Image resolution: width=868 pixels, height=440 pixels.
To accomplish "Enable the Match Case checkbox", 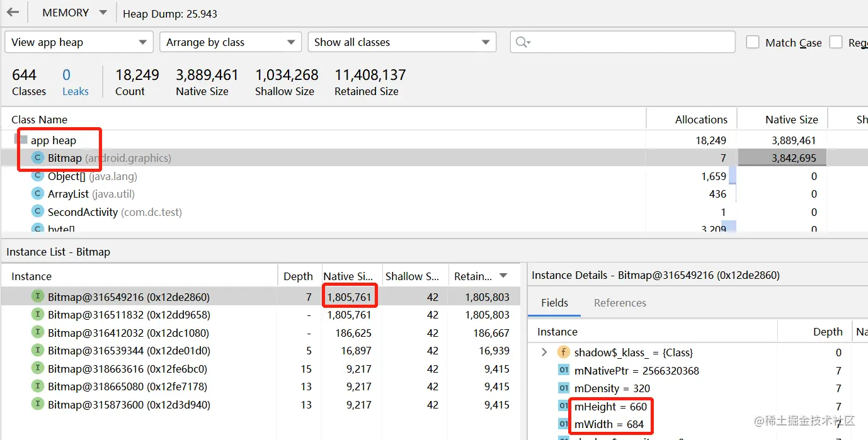I will click(x=752, y=42).
